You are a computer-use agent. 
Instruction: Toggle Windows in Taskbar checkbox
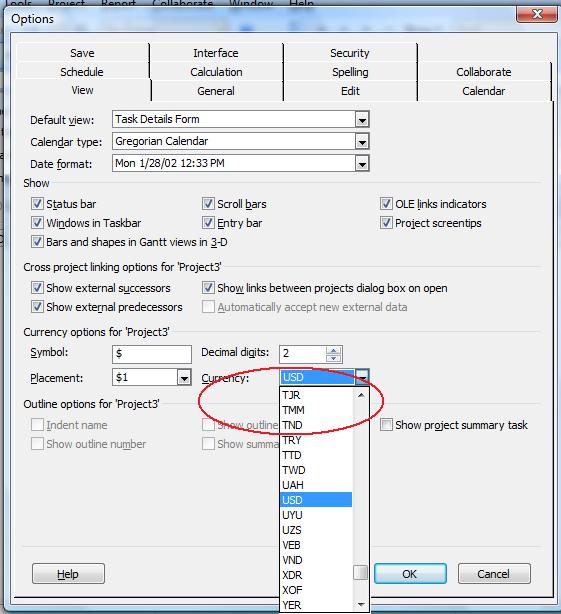coord(37,223)
